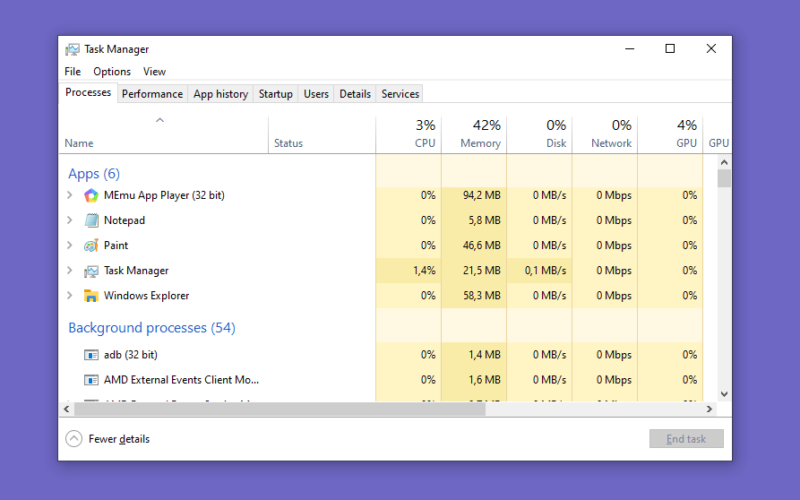This screenshot has height=500, width=800.
Task: Click the Notepad icon in process list
Action: point(91,220)
